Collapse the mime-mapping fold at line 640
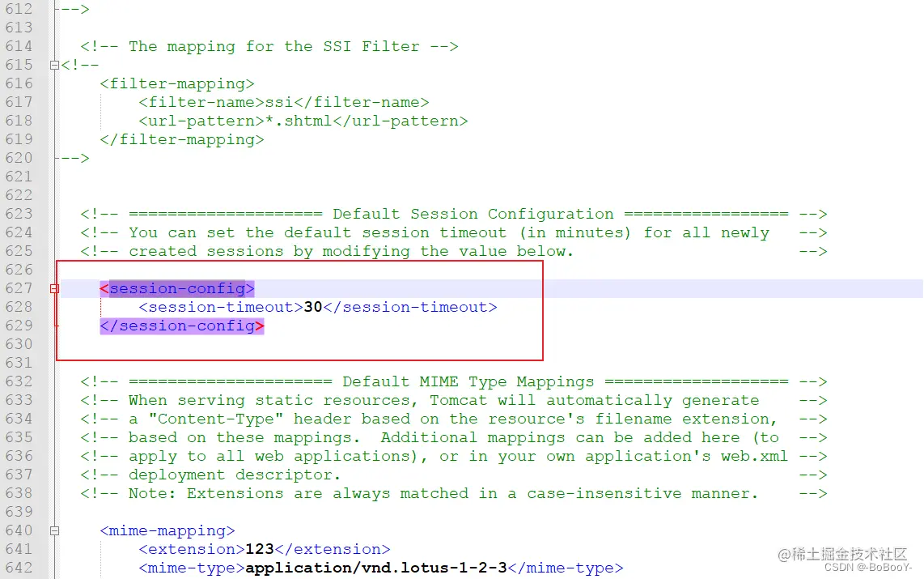Viewport: 924px width, 579px height. 54,530
